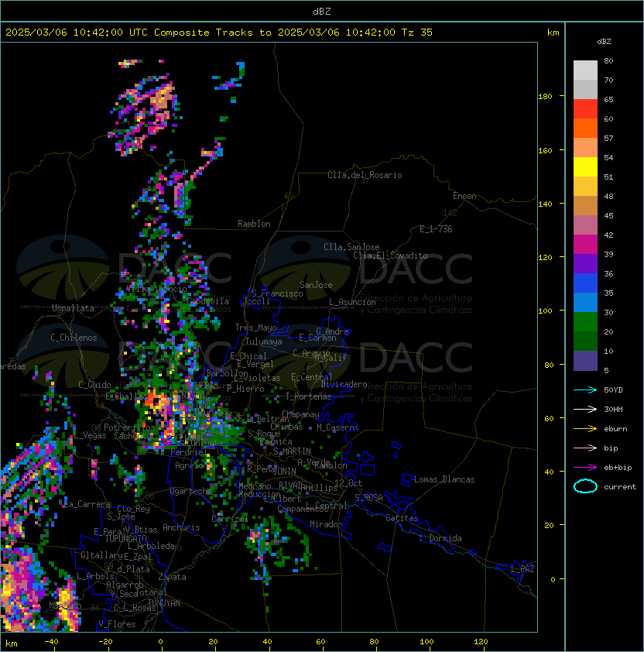Select the tan 45-48 dBZ color band
Screen dimensions: 644x652
[585, 206]
